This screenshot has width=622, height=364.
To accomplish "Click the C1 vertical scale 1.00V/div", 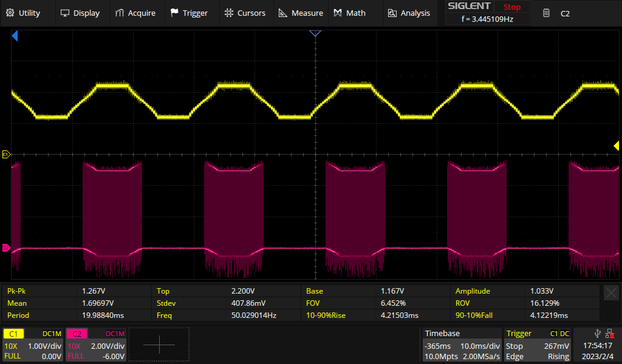I will pos(44,346).
